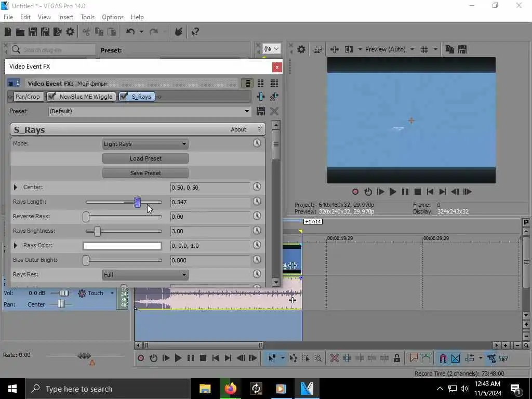This screenshot has height=399, width=532.
Task: Toggle split screen view in preview
Action: (349, 49)
